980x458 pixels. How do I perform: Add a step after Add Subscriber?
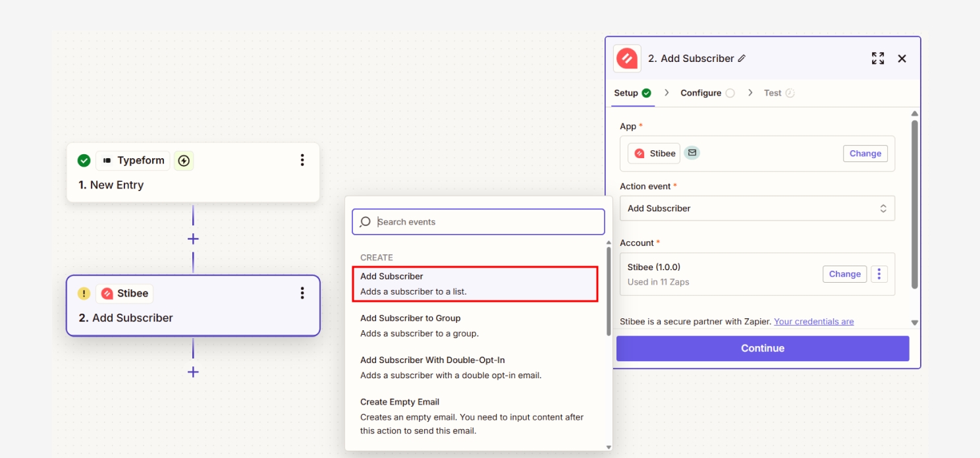tap(193, 372)
